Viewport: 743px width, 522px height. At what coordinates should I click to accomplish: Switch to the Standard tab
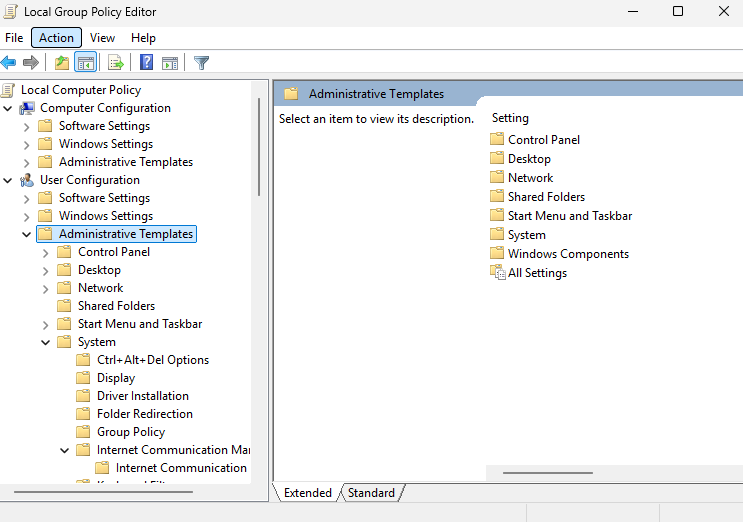click(371, 493)
